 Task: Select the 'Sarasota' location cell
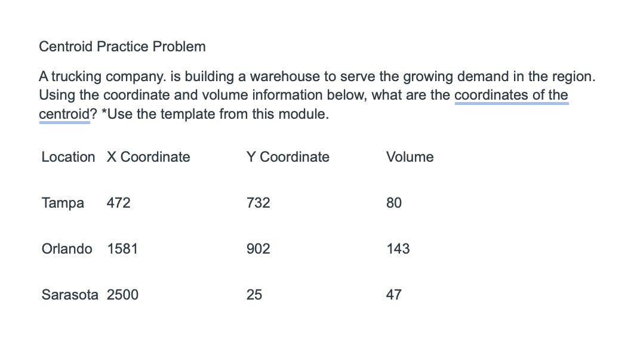click(70, 295)
